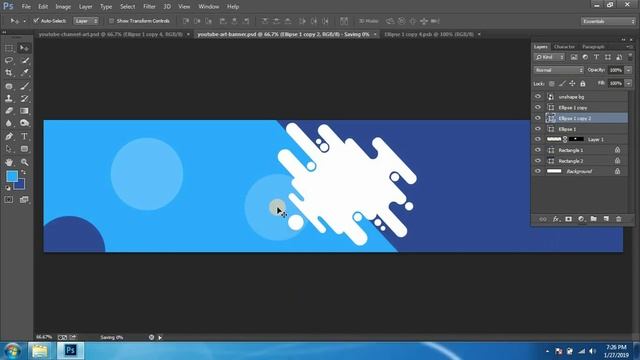Select the Clone Stamp tool
Viewport: 640px width, 360px height.
click(x=9, y=98)
